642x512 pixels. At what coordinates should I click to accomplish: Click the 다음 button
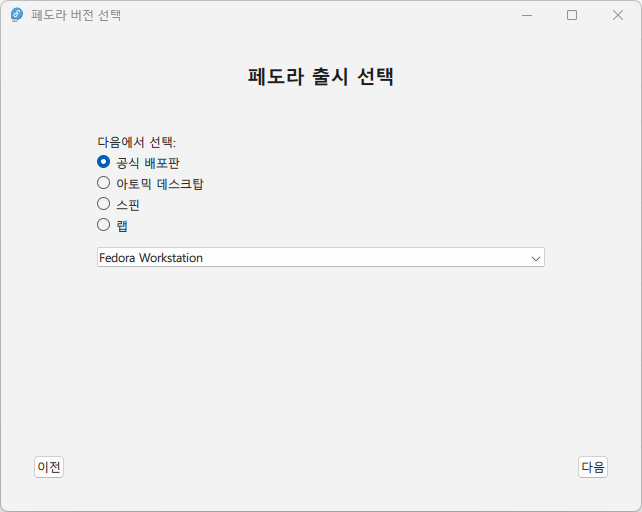(592, 467)
